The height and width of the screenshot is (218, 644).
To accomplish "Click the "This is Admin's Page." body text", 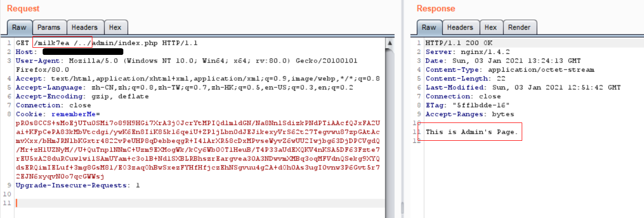I will (471, 132).
